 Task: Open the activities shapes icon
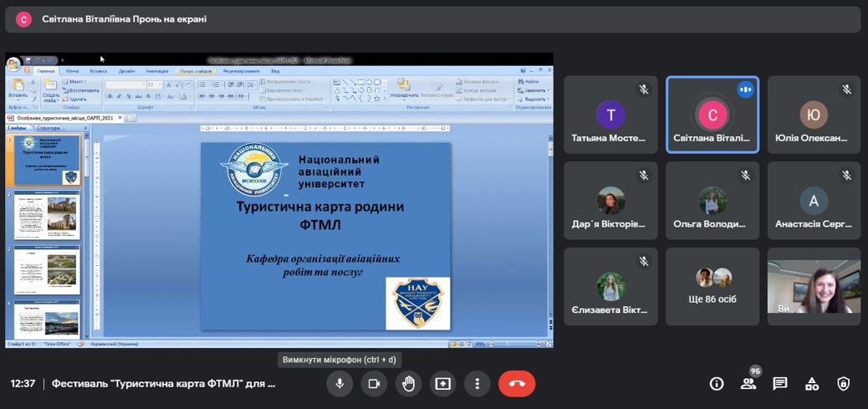coord(812,384)
